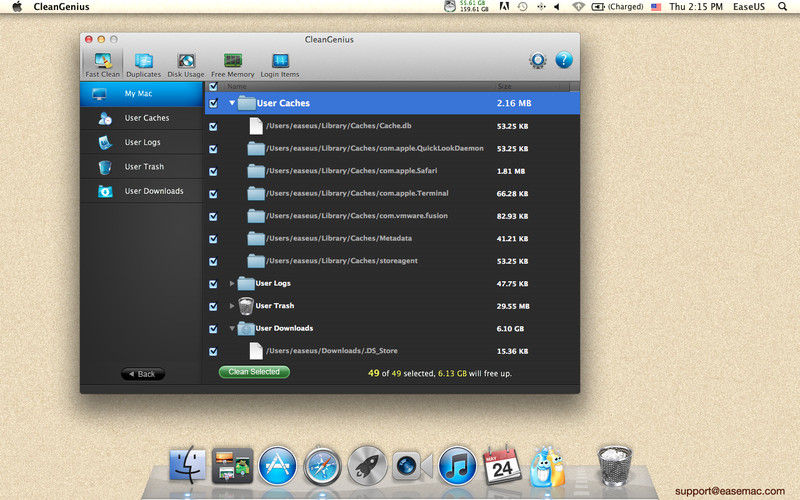The width and height of the screenshot is (800, 500).
Task: Select the Fast Clean toolbar icon
Action: (x=103, y=64)
